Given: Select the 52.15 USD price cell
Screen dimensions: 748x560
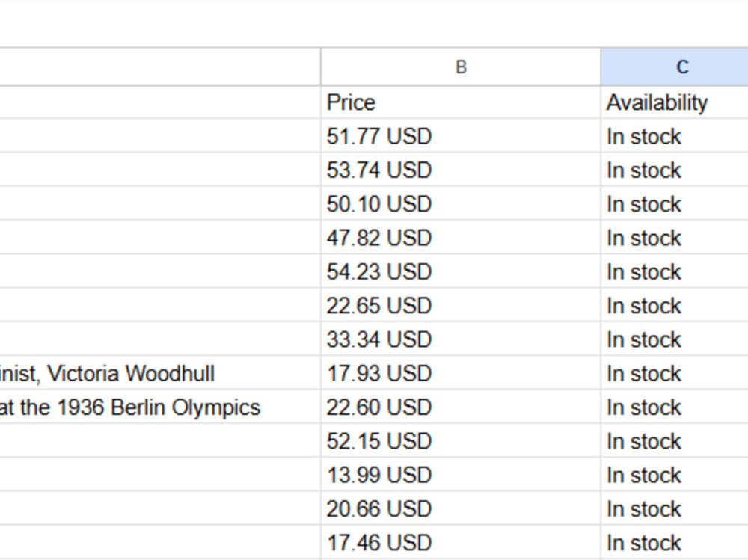Looking at the screenshot, I should click(461, 441).
